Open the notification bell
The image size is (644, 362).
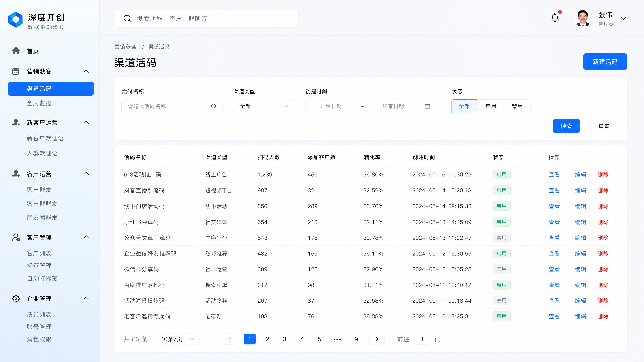point(555,18)
